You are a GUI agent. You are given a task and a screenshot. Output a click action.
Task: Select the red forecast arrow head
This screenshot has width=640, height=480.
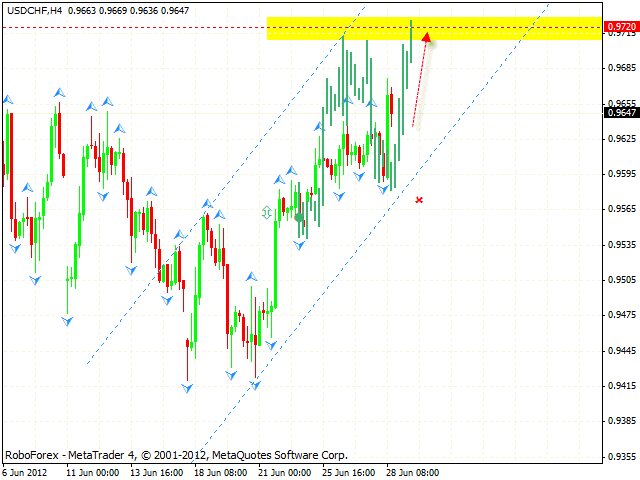pos(427,39)
